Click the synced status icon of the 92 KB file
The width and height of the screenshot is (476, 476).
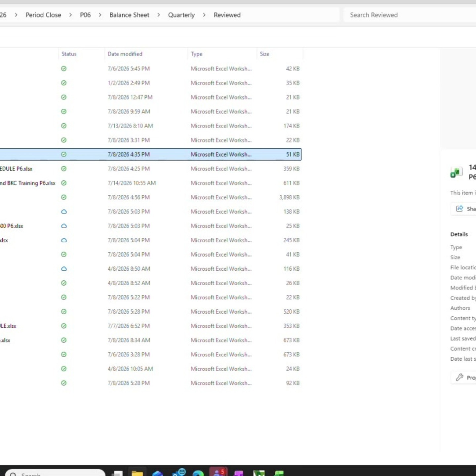[x=64, y=383]
